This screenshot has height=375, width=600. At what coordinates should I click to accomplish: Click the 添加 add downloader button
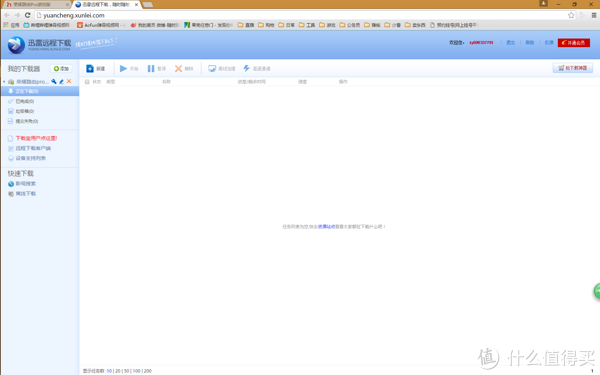pos(61,68)
